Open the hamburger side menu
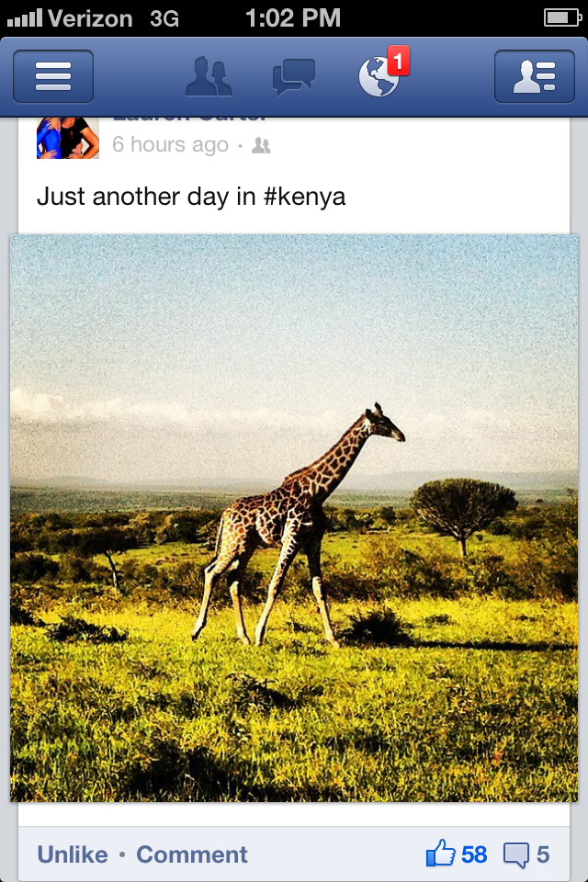 coord(53,76)
